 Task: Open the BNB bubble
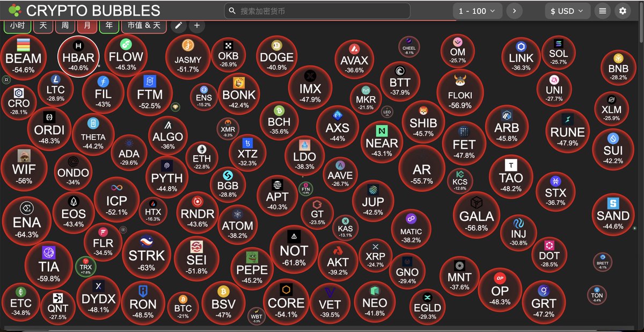pyautogui.click(x=618, y=67)
